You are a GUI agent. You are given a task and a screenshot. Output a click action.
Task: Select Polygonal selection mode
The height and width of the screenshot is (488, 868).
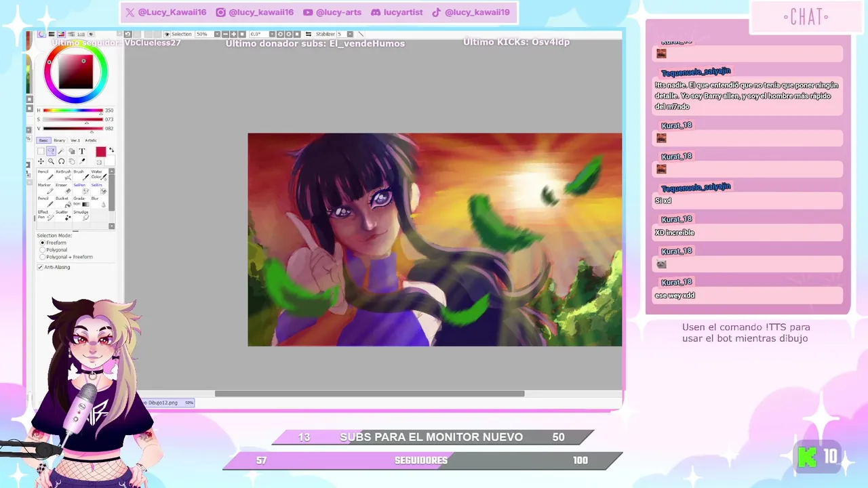click(43, 249)
